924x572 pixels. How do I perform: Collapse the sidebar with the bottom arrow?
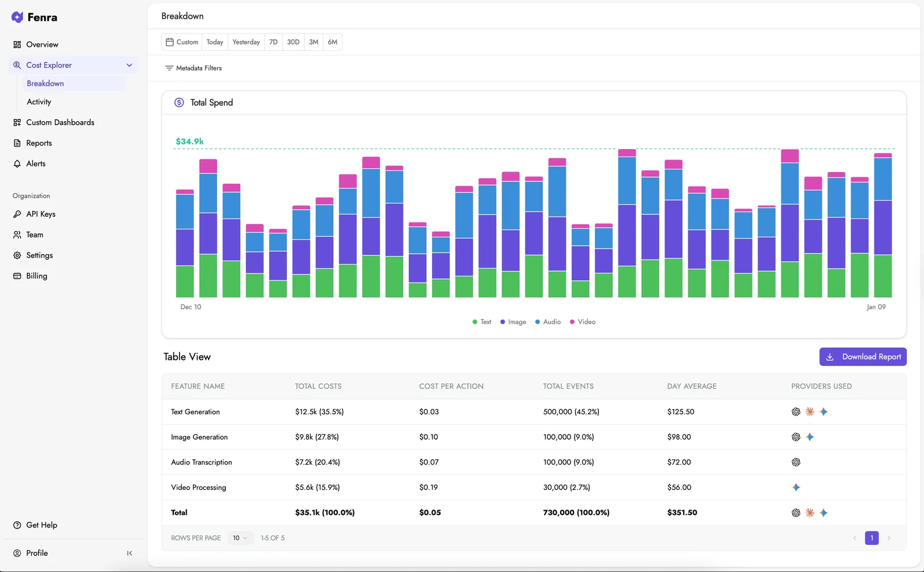[130, 553]
